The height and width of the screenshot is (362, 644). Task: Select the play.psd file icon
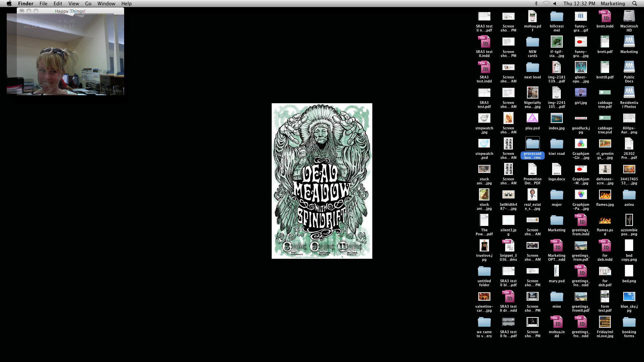532,118
